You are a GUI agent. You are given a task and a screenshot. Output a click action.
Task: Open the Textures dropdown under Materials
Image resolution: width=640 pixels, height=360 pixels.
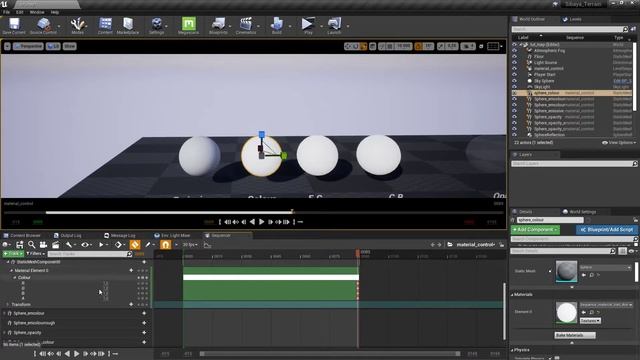coord(590,321)
